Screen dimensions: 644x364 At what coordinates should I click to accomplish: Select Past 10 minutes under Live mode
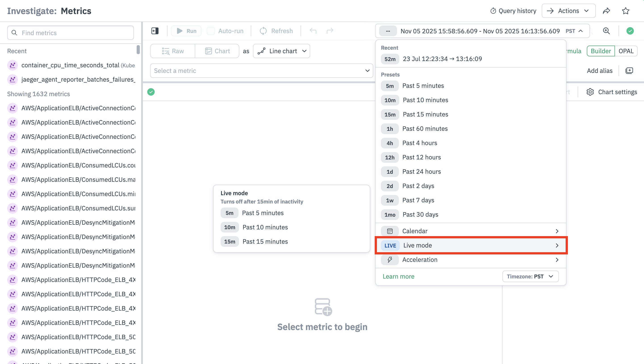tap(265, 227)
